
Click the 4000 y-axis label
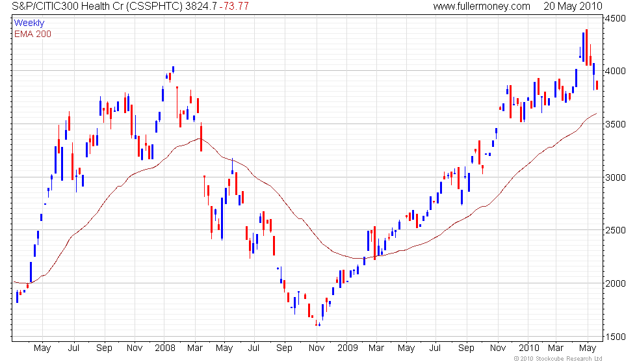pos(615,71)
